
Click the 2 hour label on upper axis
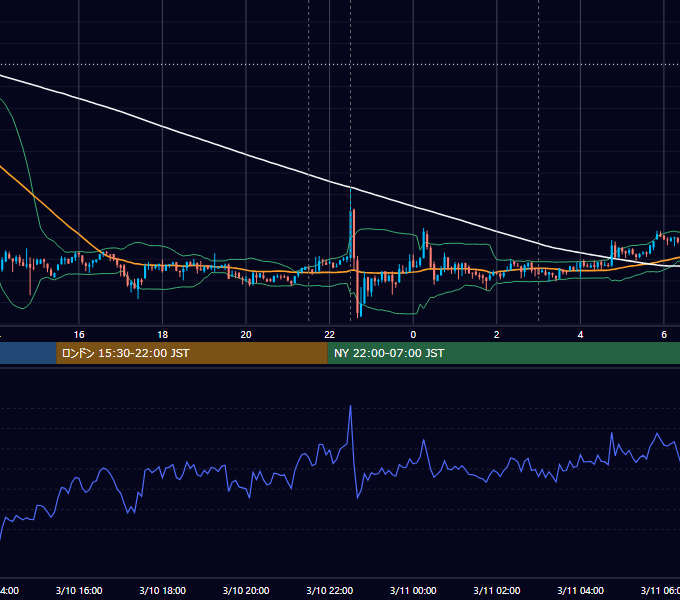497,335
